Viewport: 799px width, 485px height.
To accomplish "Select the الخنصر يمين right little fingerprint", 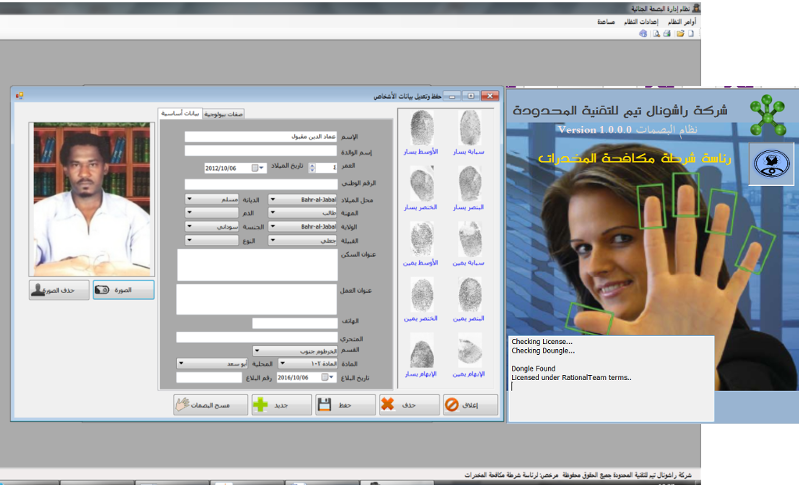I will pyautogui.click(x=423, y=300).
